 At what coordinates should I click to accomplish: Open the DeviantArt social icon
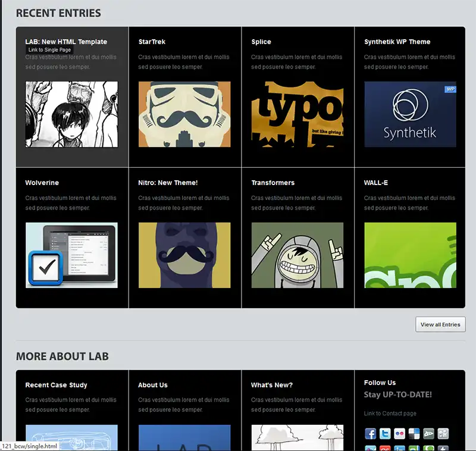tap(428, 434)
